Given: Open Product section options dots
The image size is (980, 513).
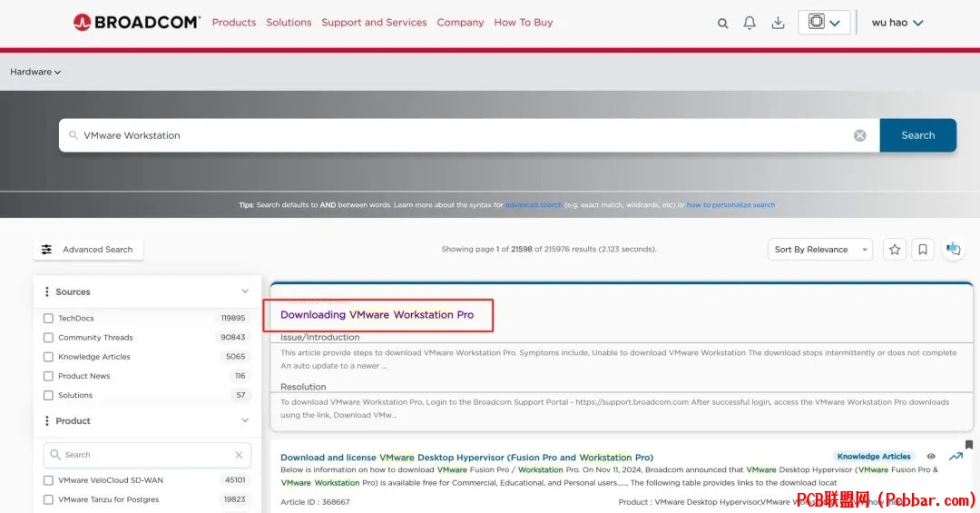Looking at the screenshot, I should pyautogui.click(x=47, y=421).
